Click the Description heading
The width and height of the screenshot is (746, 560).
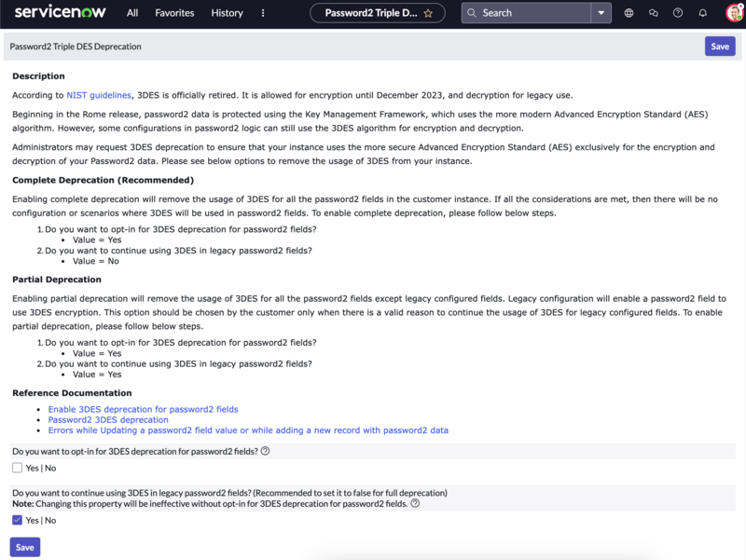tap(38, 76)
